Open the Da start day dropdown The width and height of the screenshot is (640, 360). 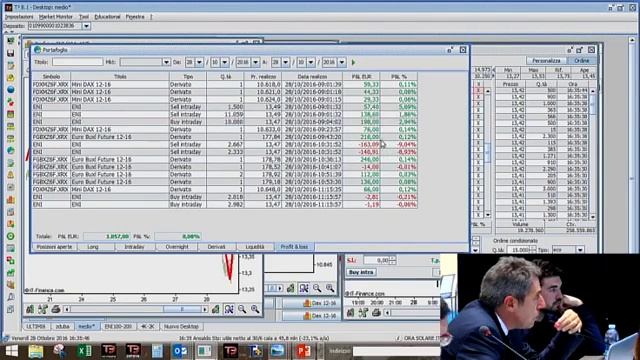point(199,62)
